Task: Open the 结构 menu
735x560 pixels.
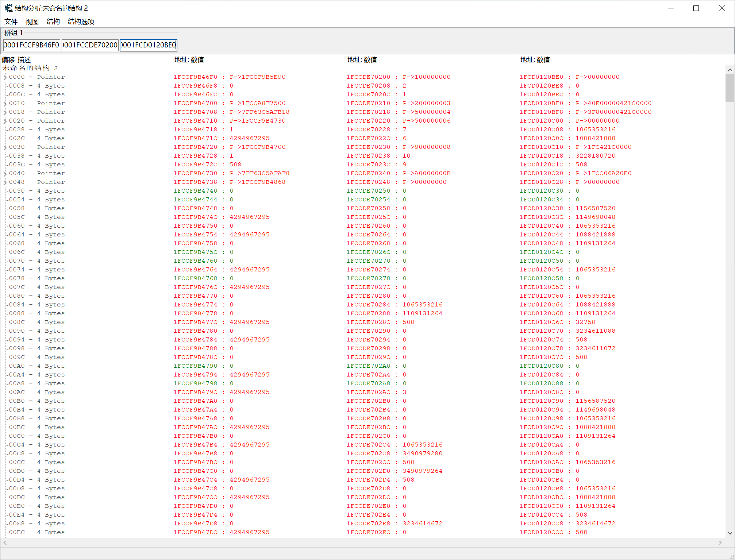Action: click(53, 22)
